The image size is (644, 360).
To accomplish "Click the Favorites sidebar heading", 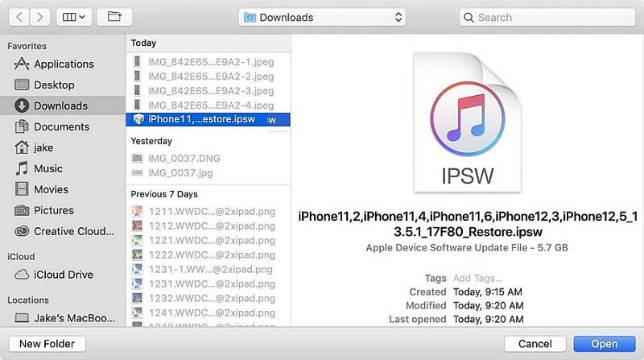I will pyautogui.click(x=27, y=46).
